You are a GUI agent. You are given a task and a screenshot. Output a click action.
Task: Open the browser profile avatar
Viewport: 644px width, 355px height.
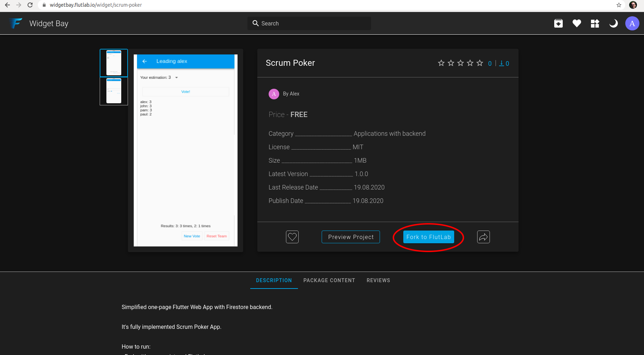[633, 5]
